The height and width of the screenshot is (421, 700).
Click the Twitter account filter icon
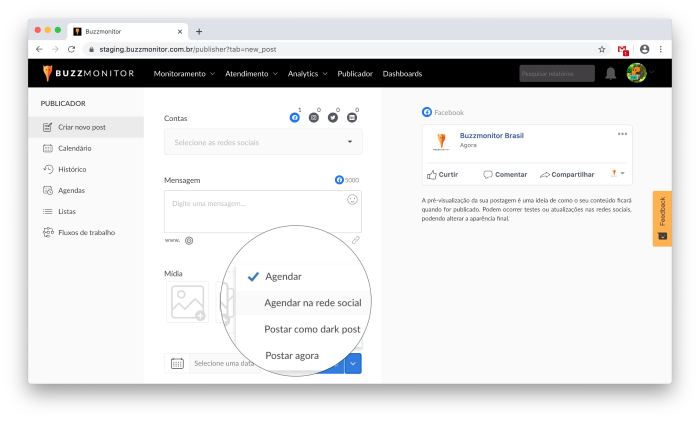[x=333, y=118]
